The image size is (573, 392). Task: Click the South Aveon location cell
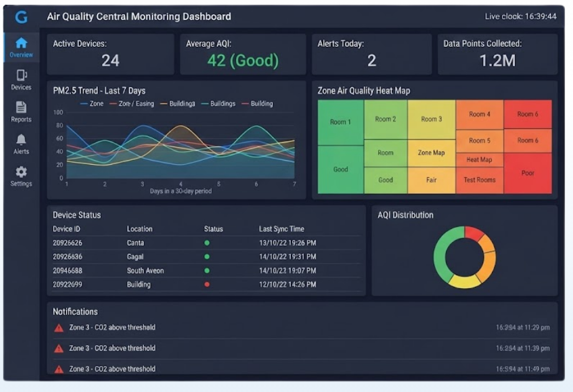pos(145,271)
